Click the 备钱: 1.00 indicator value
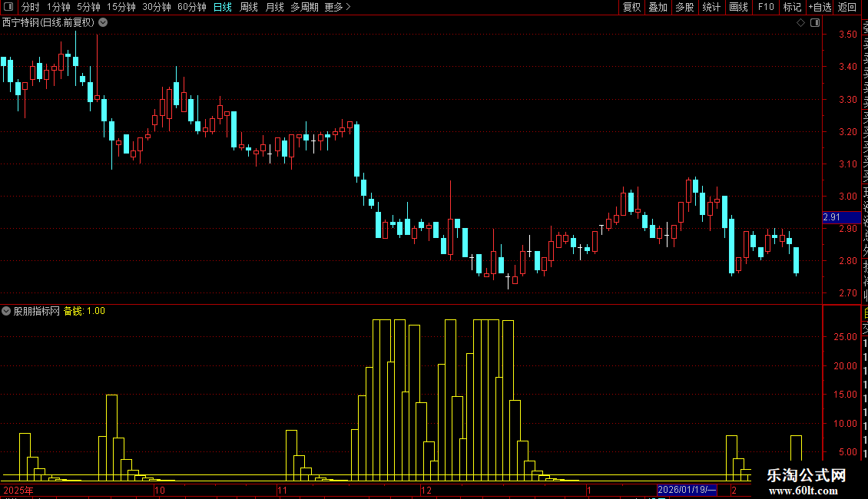This screenshot has width=868, height=499. click(84, 311)
